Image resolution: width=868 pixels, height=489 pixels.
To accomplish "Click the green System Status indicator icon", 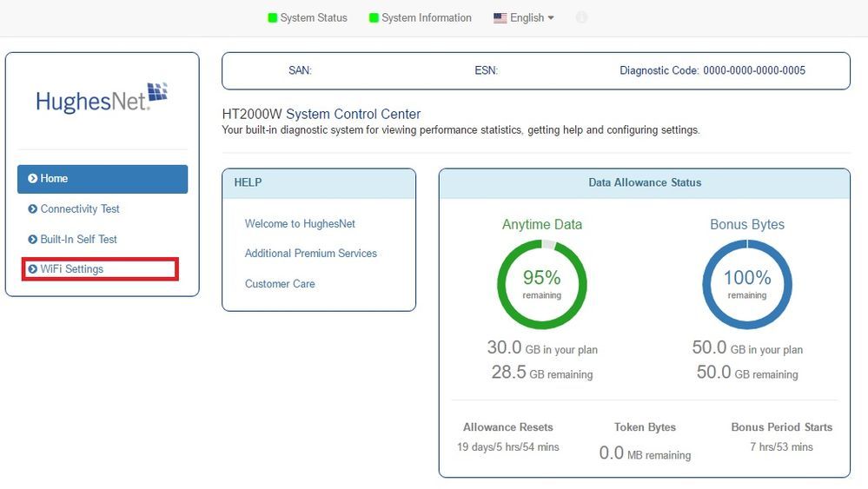I will click(x=272, y=17).
